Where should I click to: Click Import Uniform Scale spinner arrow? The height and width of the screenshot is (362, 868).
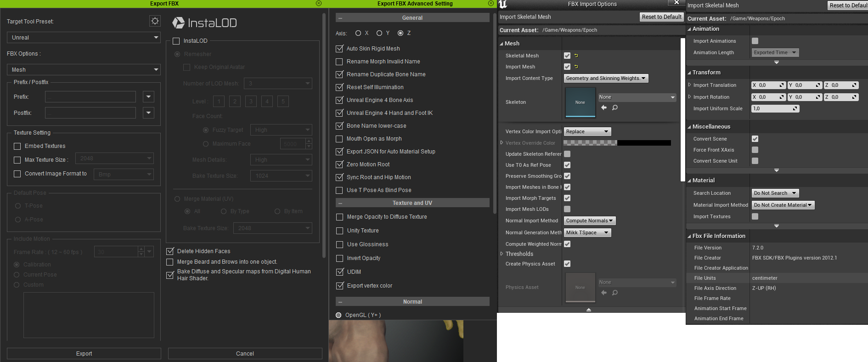[x=795, y=109]
